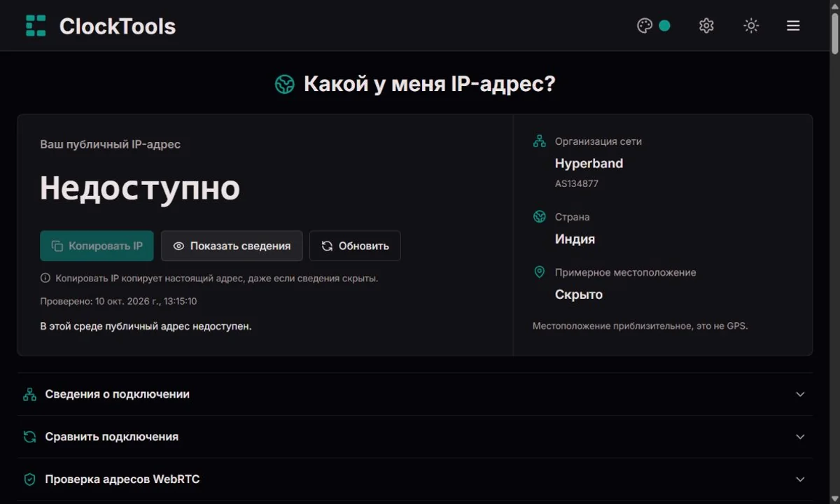
Task: Click the network icon beside Организация сети
Action: coord(540,141)
